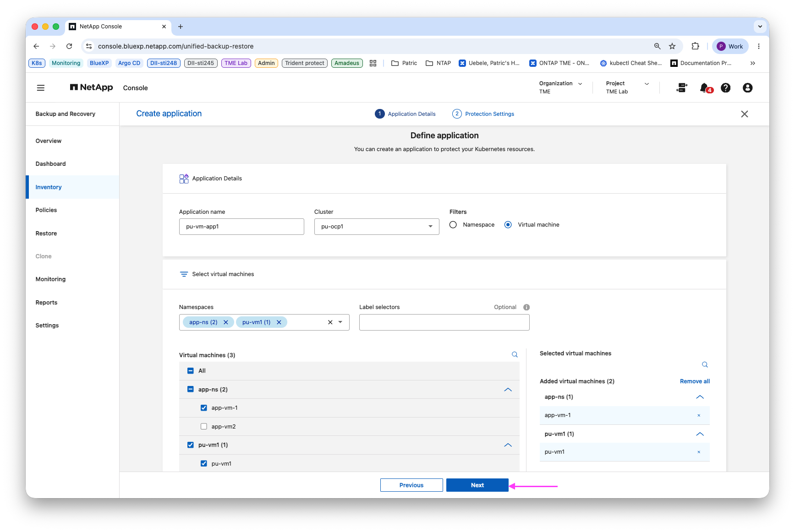The width and height of the screenshot is (795, 532).
Task: Remove the app-ns namespace chip
Action: coord(226,322)
